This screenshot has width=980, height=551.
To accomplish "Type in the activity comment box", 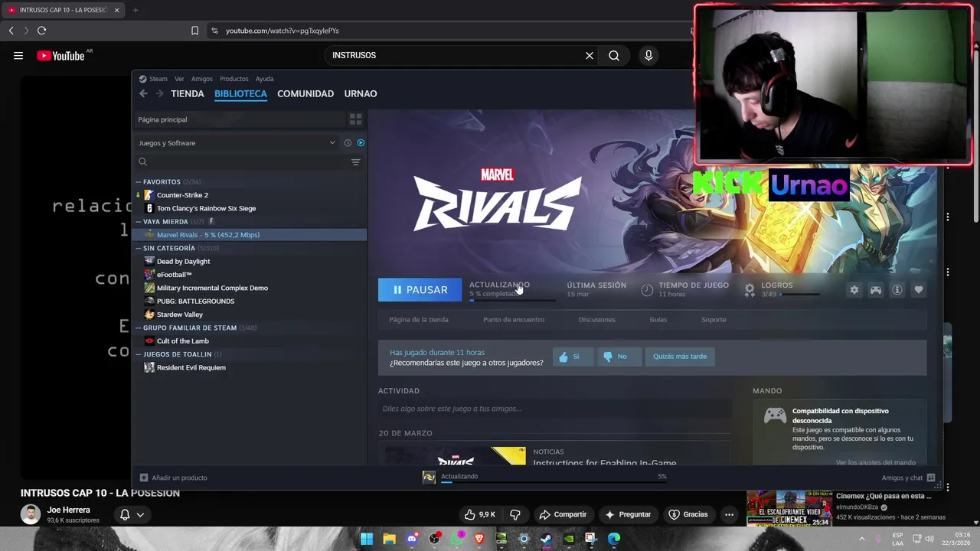I will [554, 409].
